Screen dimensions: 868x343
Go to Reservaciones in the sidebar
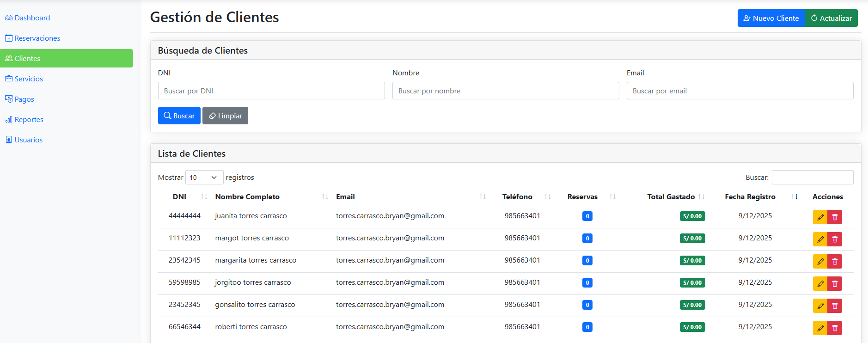37,38
